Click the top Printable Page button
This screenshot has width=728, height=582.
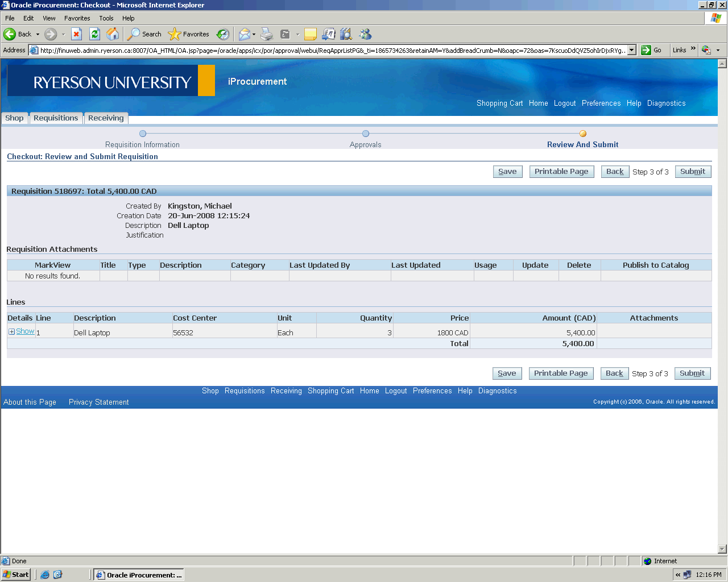click(x=561, y=172)
